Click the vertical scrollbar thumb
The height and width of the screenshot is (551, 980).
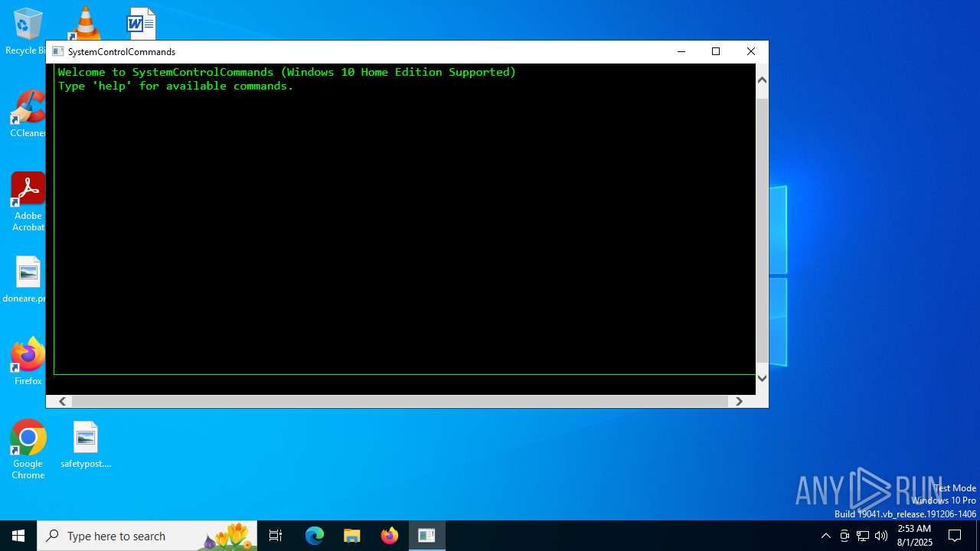tap(762, 230)
